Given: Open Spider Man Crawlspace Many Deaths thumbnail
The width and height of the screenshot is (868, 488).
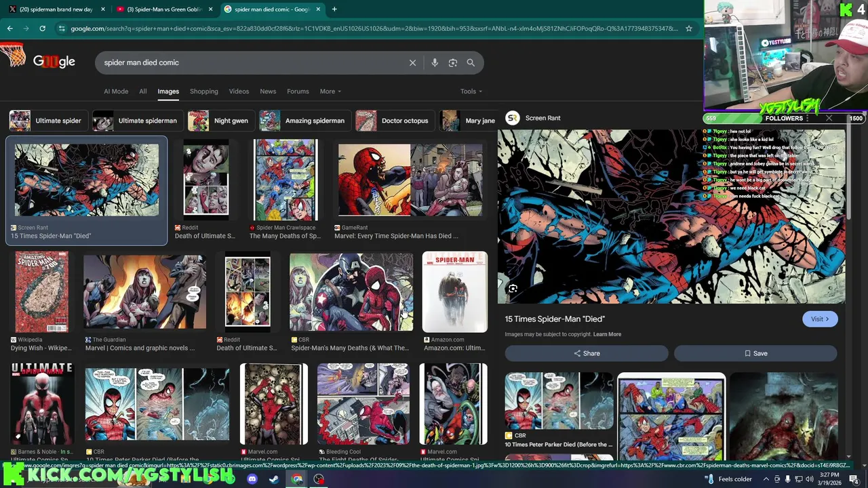Looking at the screenshot, I should click(x=285, y=180).
